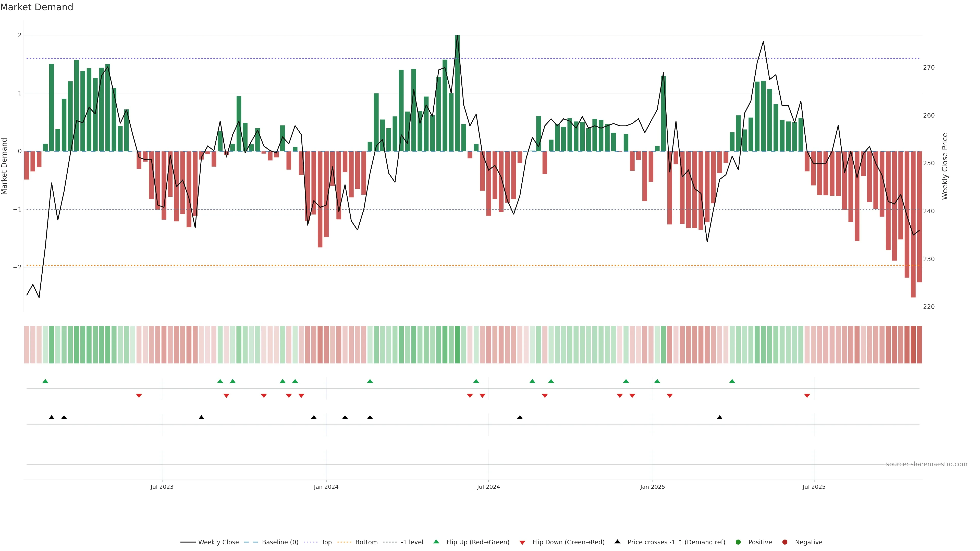Click the green Positive legend dot
This screenshot has height=551, width=980.
point(738,542)
